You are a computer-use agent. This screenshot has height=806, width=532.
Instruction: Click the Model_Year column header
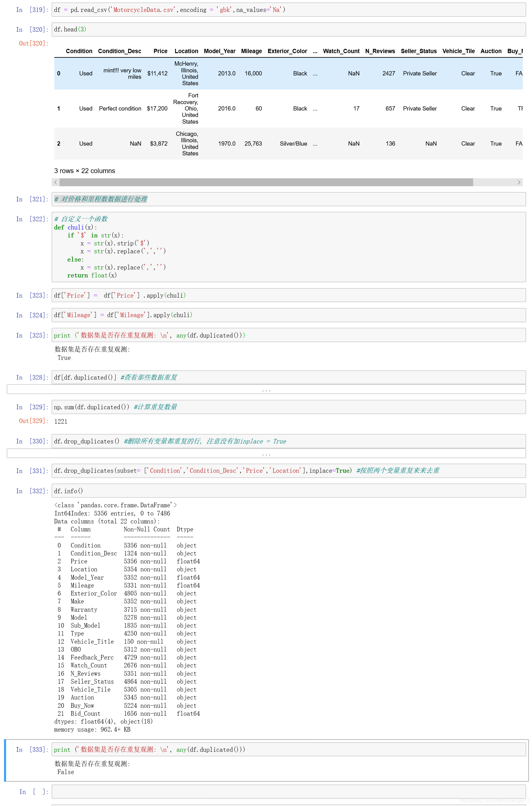(219, 51)
